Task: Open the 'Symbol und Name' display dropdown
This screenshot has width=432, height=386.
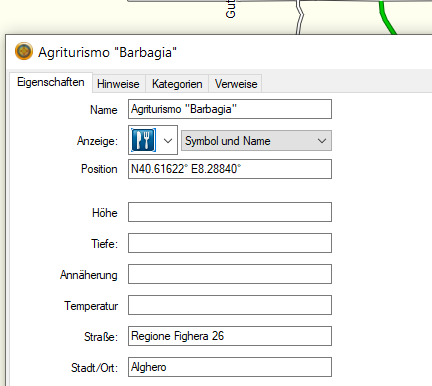Action: tap(256, 141)
